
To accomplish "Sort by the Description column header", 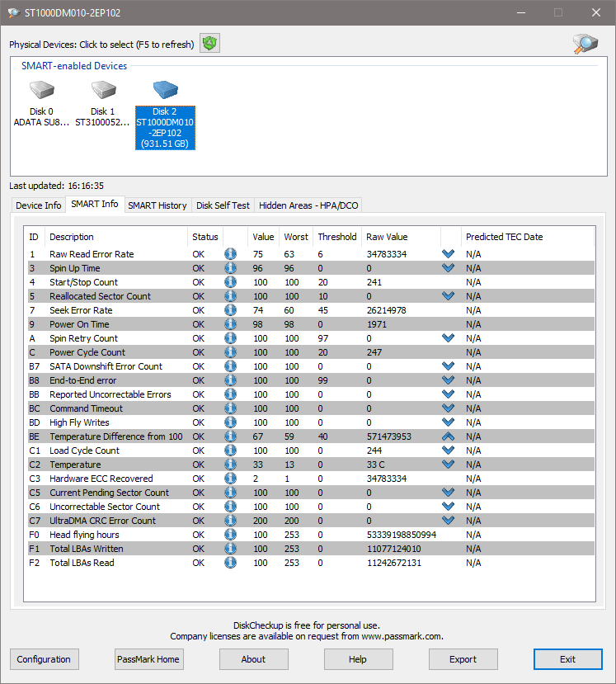I will pos(117,237).
